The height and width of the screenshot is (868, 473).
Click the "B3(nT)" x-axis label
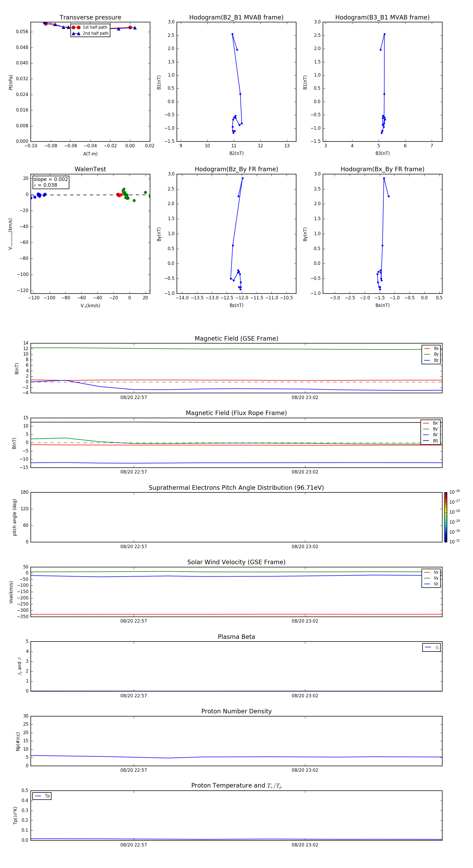pyautogui.click(x=382, y=153)
